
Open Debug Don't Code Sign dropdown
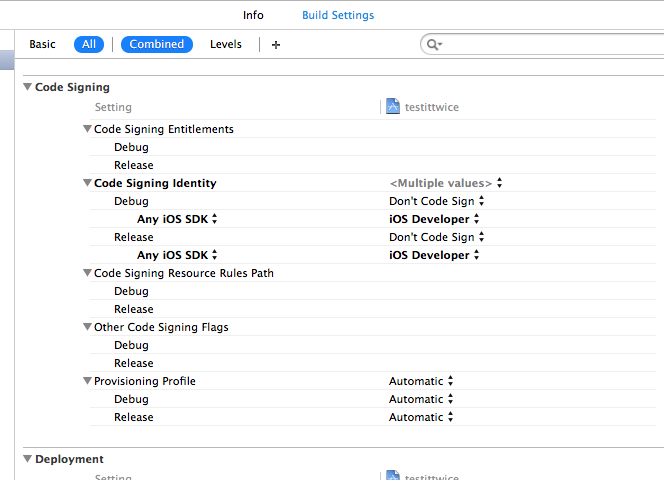[x=437, y=201]
